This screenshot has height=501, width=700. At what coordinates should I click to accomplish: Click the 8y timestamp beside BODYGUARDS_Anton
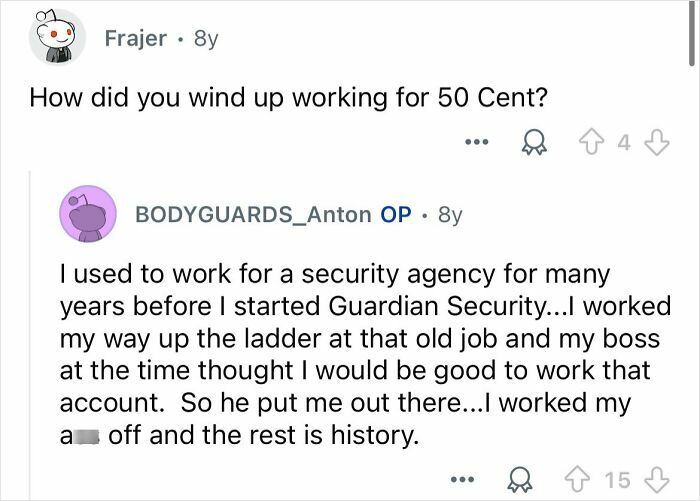(450, 215)
